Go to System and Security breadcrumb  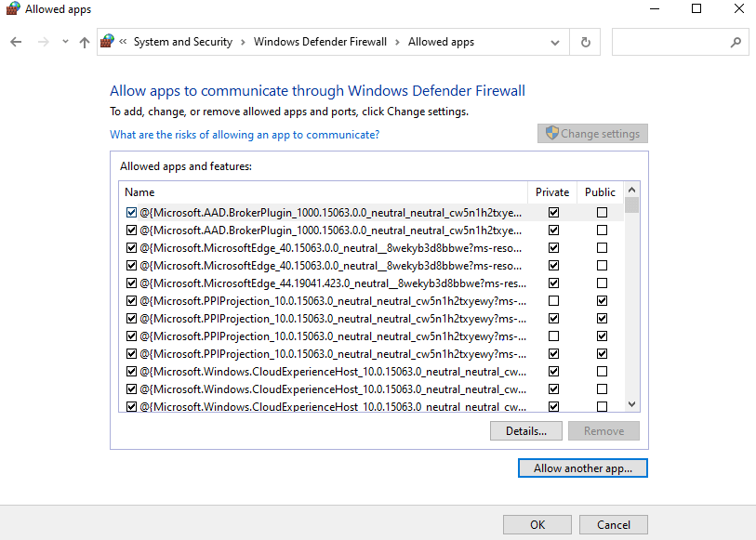[182, 42]
